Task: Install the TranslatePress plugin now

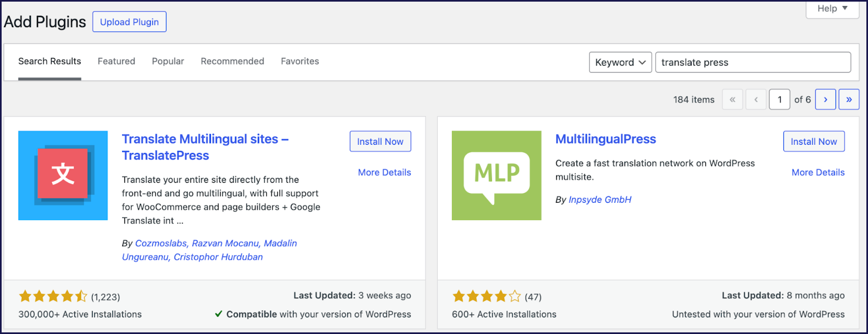Action: (x=380, y=142)
